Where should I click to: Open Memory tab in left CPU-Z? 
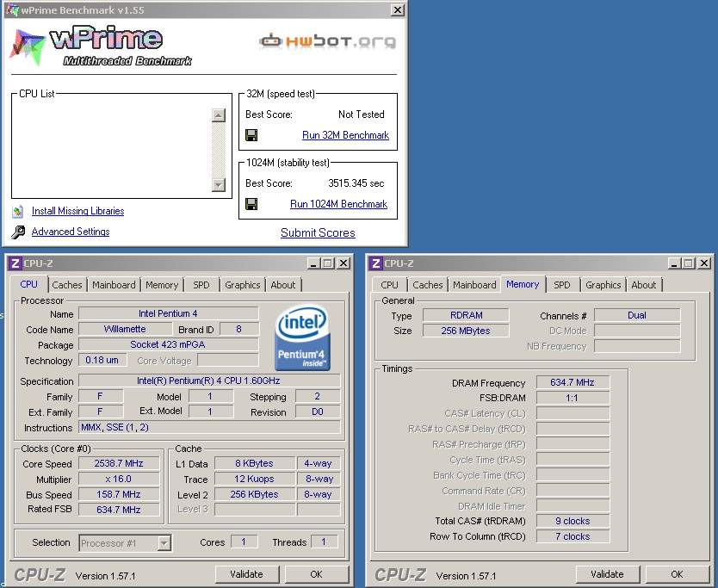click(162, 285)
